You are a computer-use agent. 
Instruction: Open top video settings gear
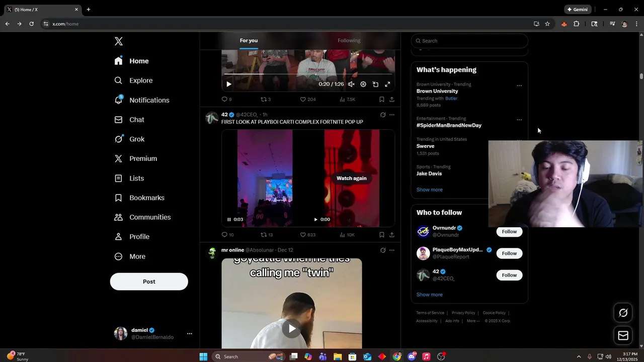pos(363,84)
